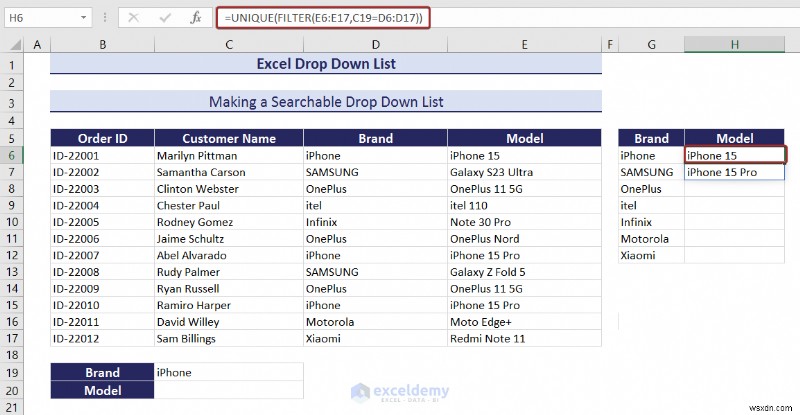
Task: Select itel in column G
Action: 651,205
